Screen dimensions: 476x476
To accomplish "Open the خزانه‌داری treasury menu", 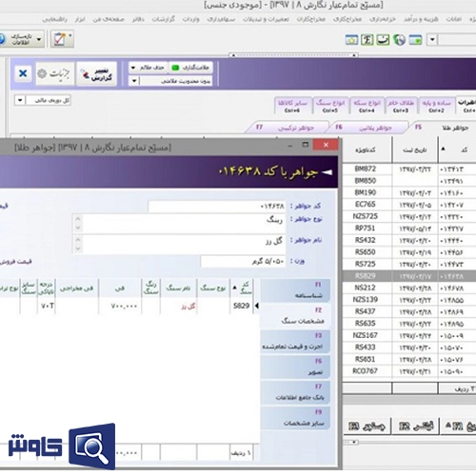I will [x=383, y=19].
